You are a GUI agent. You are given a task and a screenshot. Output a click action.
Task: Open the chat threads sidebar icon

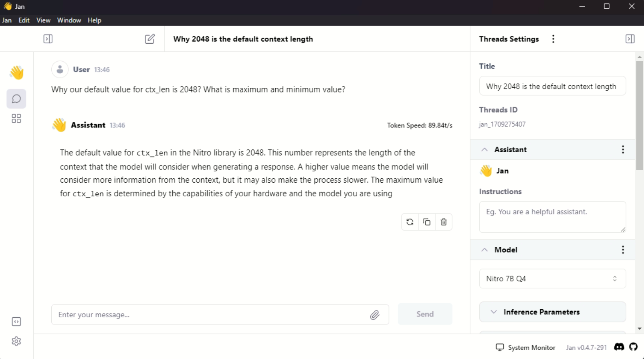click(x=16, y=99)
